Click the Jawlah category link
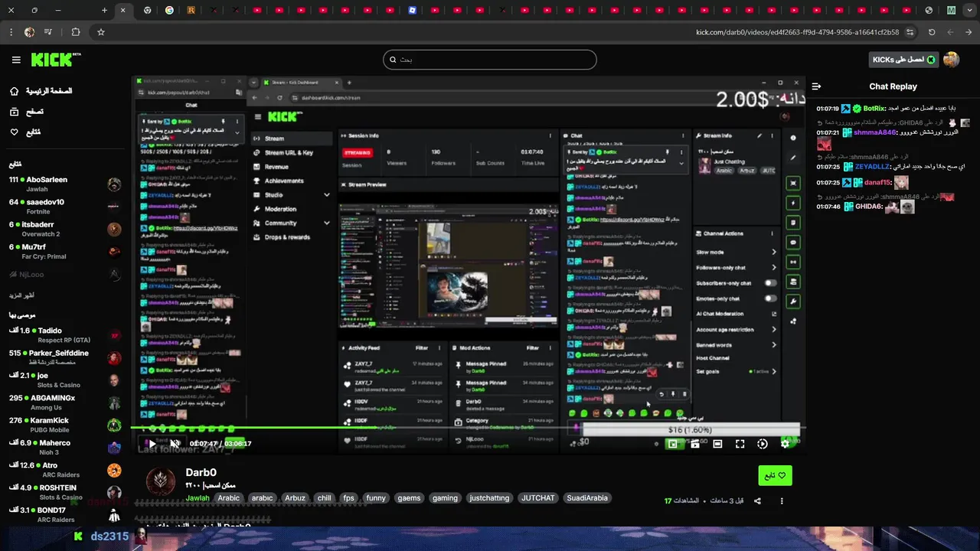 click(198, 498)
